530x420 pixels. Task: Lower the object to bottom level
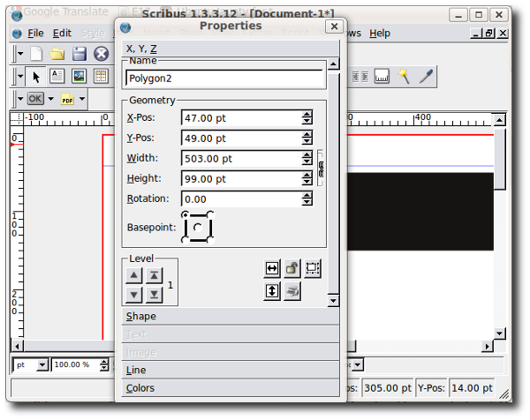point(154,295)
